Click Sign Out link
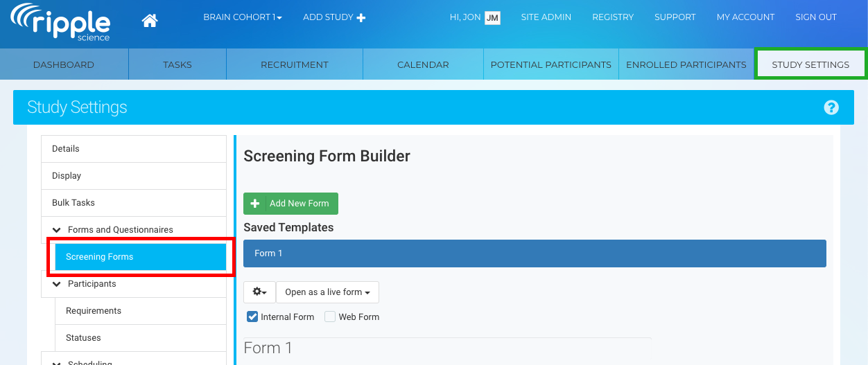868x365 pixels. coord(816,17)
